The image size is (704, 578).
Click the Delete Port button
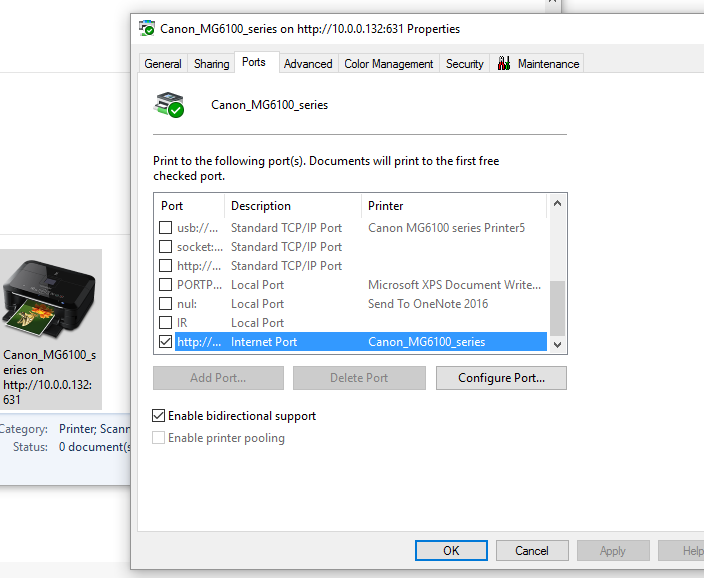tap(359, 378)
